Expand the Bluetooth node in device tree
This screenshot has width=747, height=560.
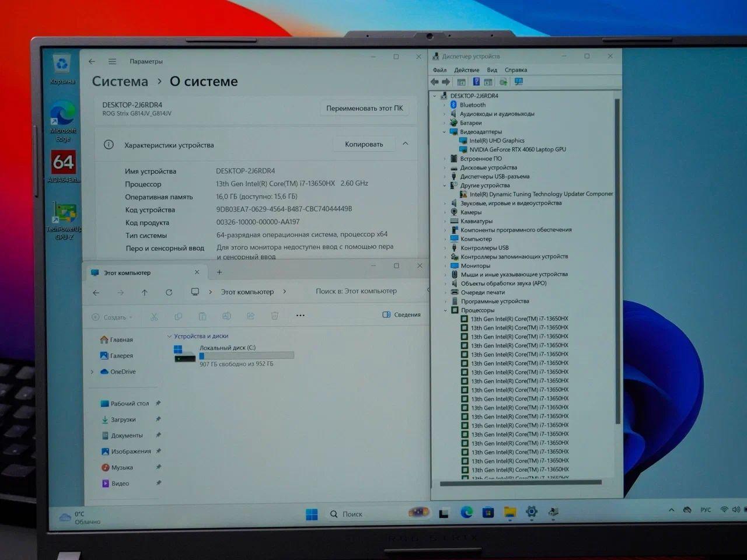point(445,105)
